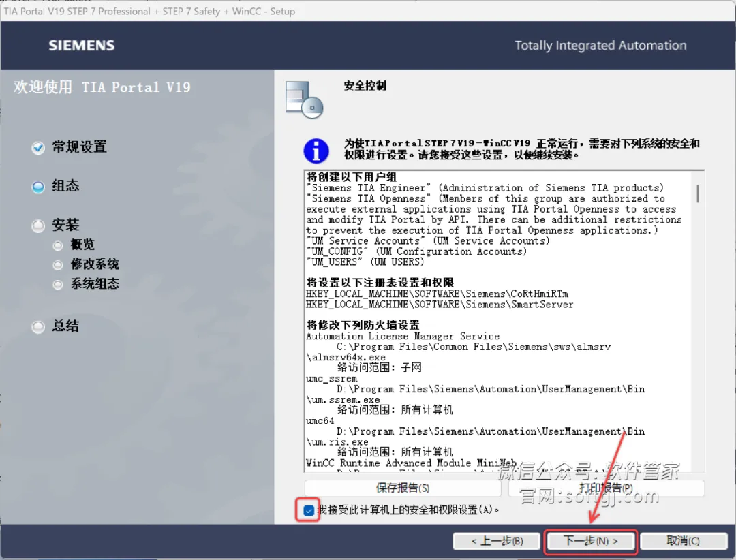Click the 保存报告(S) save report button

coord(403,488)
